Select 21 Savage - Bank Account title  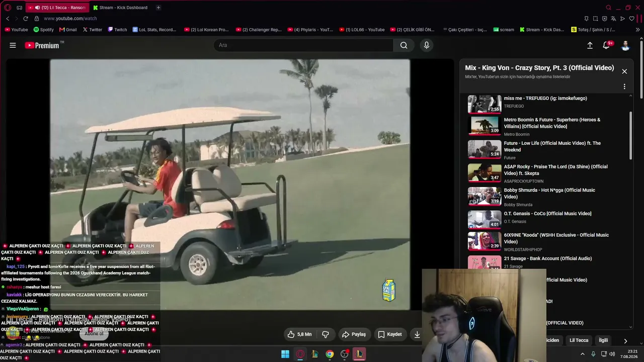pyautogui.click(x=548, y=258)
